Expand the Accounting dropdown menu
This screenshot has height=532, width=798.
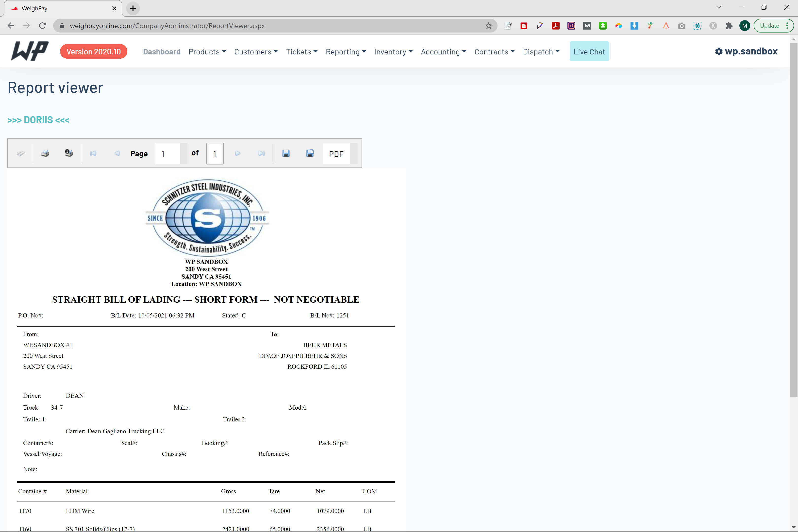coord(443,51)
